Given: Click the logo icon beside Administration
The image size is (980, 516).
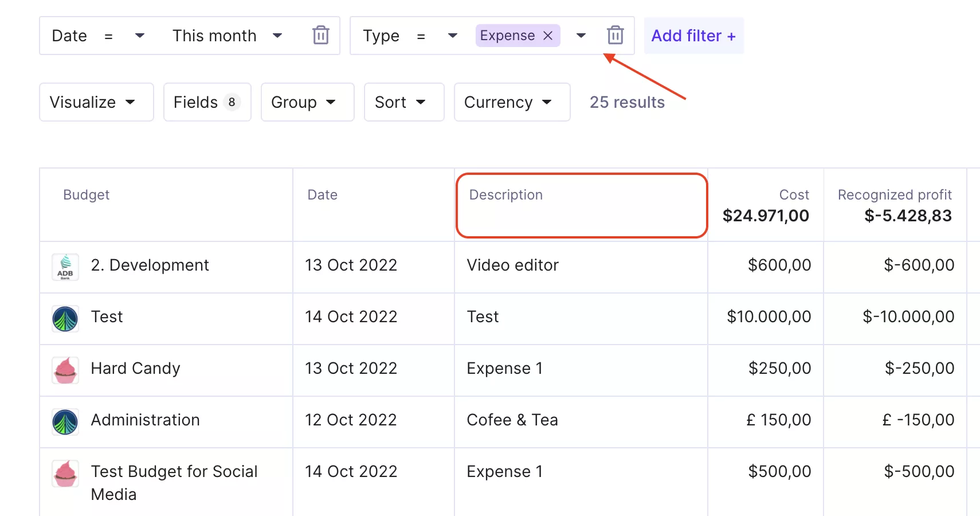Looking at the screenshot, I should click(65, 422).
